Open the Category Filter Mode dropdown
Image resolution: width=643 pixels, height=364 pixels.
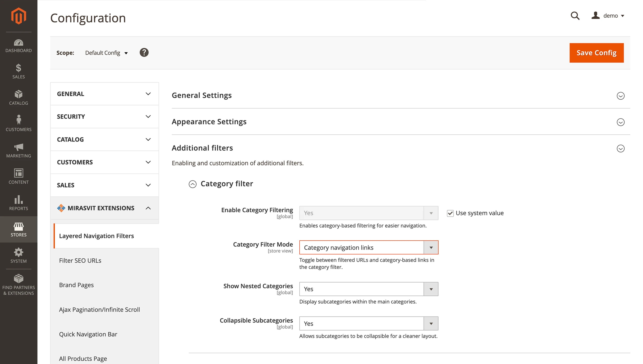point(431,247)
